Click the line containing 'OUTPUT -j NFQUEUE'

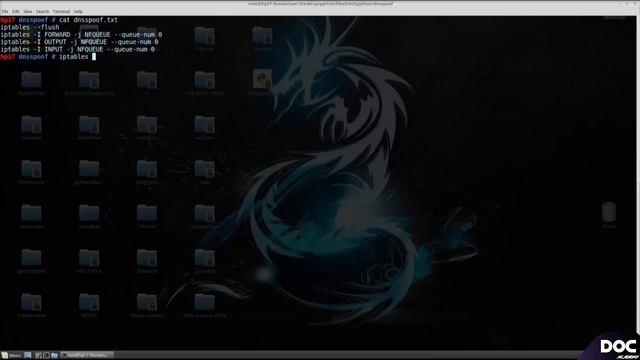point(79,42)
